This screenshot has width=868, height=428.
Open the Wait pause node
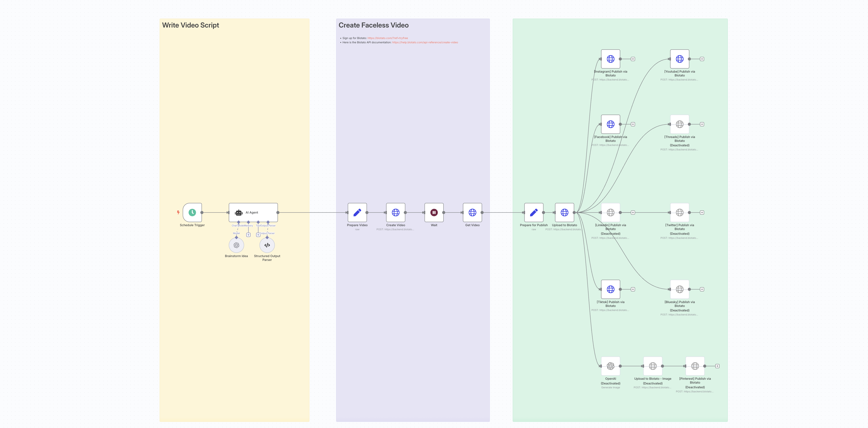coord(434,212)
